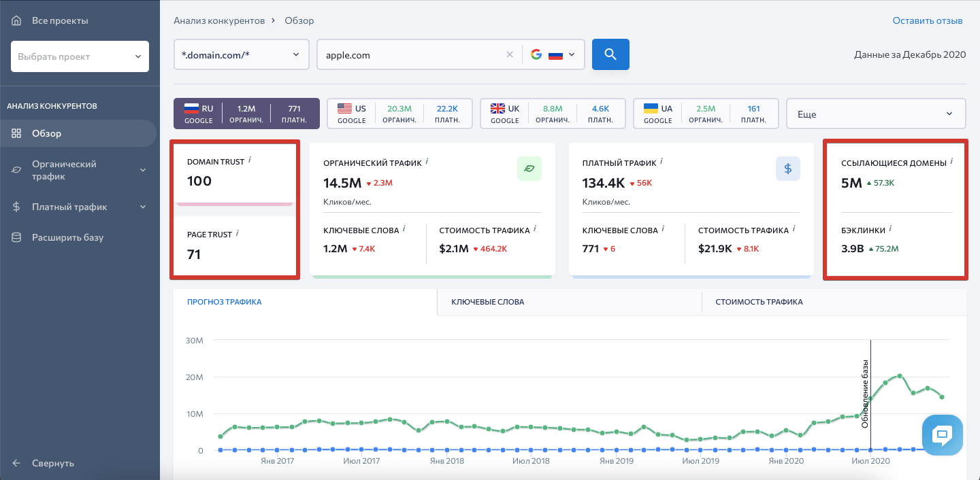Screen dimensions: 980x480
Task: Click the Russian flag in search bar
Action: [555, 55]
